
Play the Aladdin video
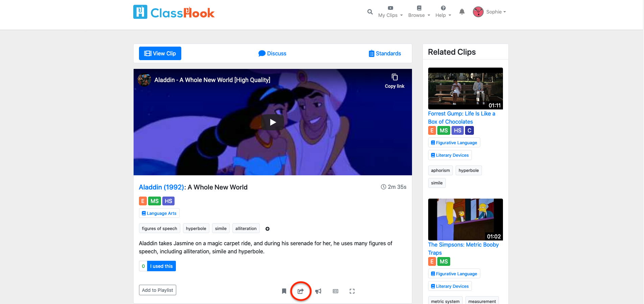273,122
